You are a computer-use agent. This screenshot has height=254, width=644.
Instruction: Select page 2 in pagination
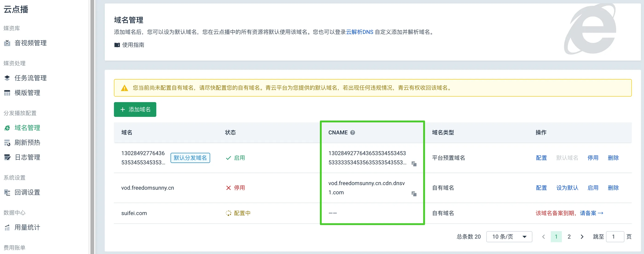pyautogui.click(x=569, y=237)
